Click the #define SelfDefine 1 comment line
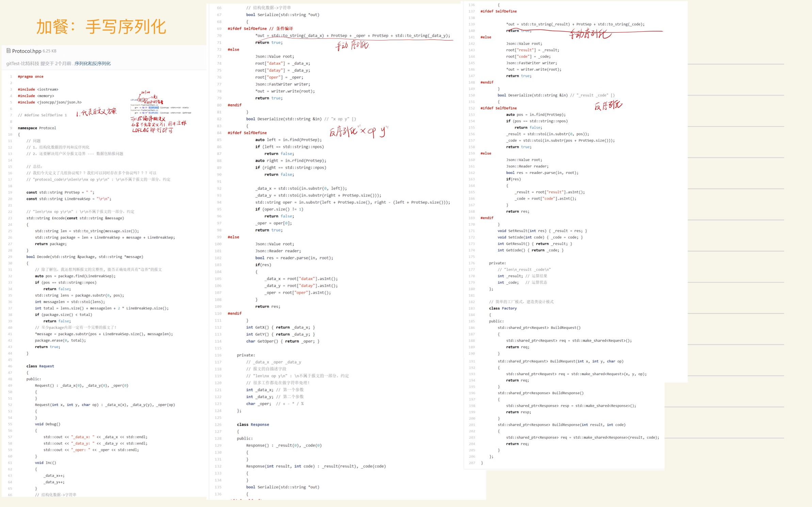 (42, 115)
